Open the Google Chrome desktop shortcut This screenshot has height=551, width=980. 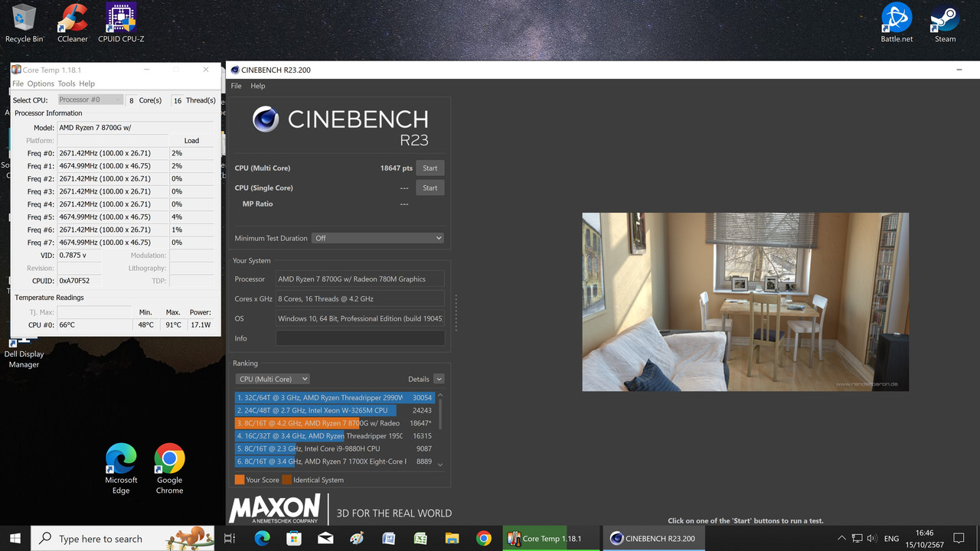tap(169, 469)
